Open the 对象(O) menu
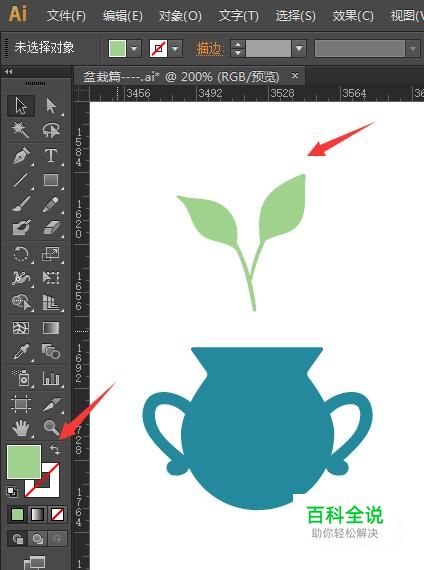The width and height of the screenshot is (424, 570). pos(180,16)
